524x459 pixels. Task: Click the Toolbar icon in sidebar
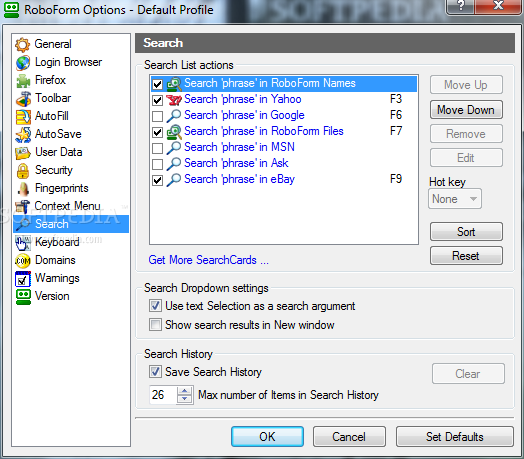(23, 99)
